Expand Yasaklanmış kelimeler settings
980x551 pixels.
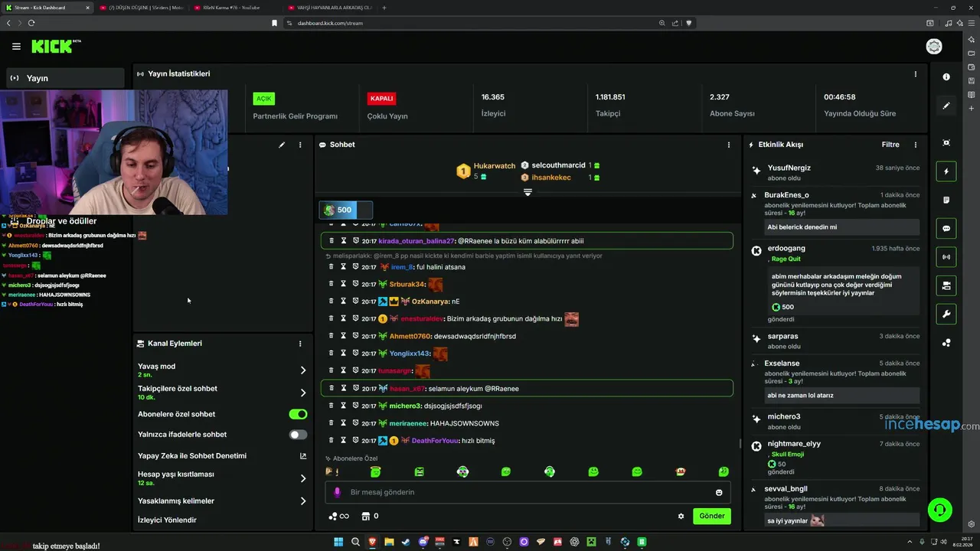pyautogui.click(x=302, y=501)
